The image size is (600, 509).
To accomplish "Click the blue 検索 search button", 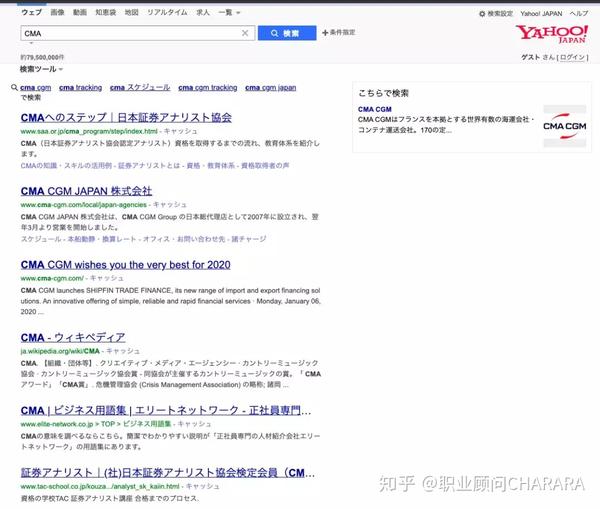I will (x=287, y=33).
